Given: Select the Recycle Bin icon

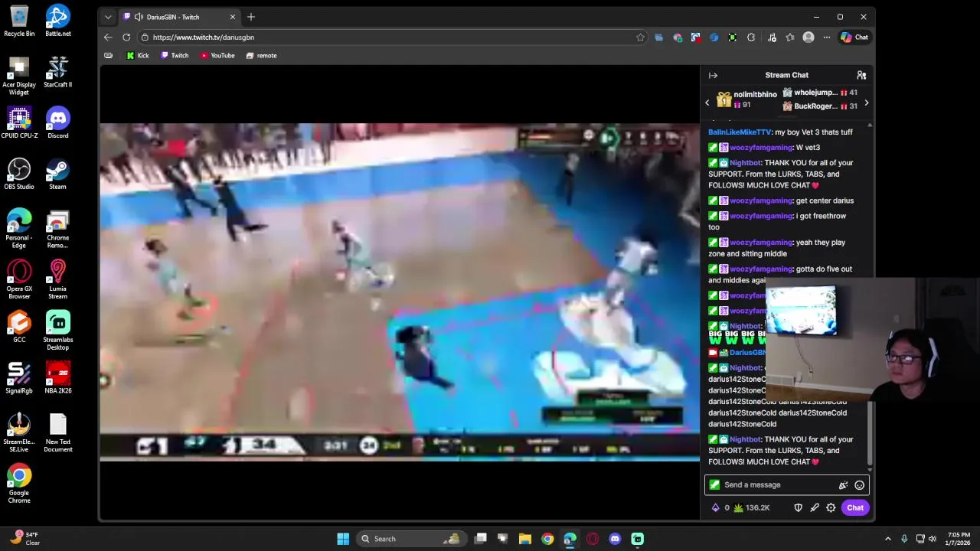Looking at the screenshot, I should (19, 21).
